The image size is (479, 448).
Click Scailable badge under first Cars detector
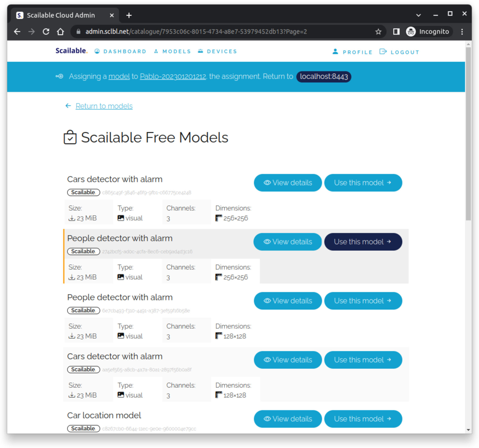click(x=83, y=192)
